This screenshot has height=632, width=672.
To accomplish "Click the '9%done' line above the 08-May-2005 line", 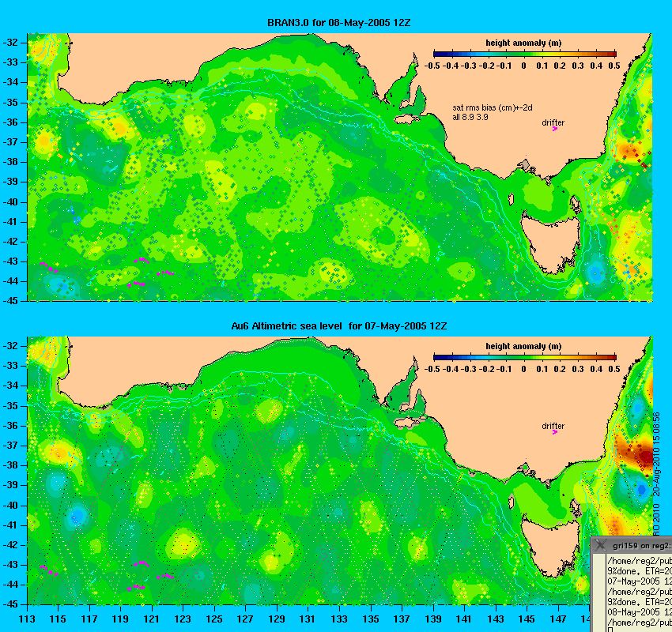I will (639, 602).
